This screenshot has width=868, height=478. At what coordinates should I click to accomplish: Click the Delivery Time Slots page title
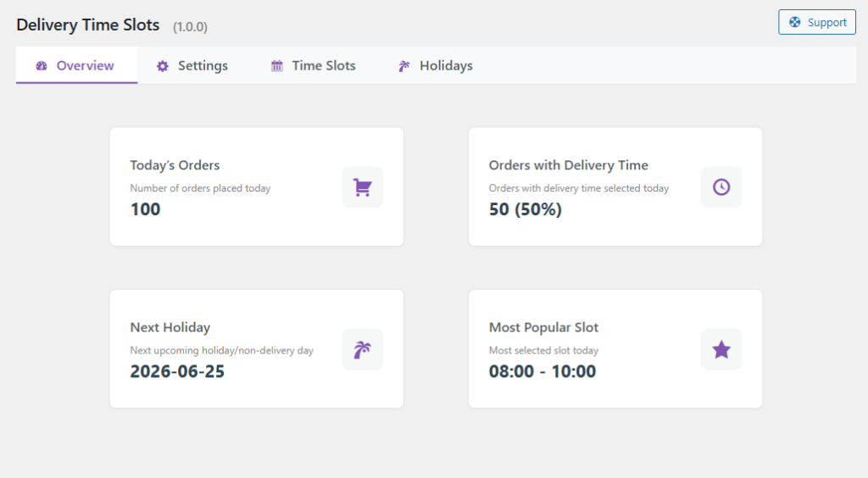click(x=88, y=25)
